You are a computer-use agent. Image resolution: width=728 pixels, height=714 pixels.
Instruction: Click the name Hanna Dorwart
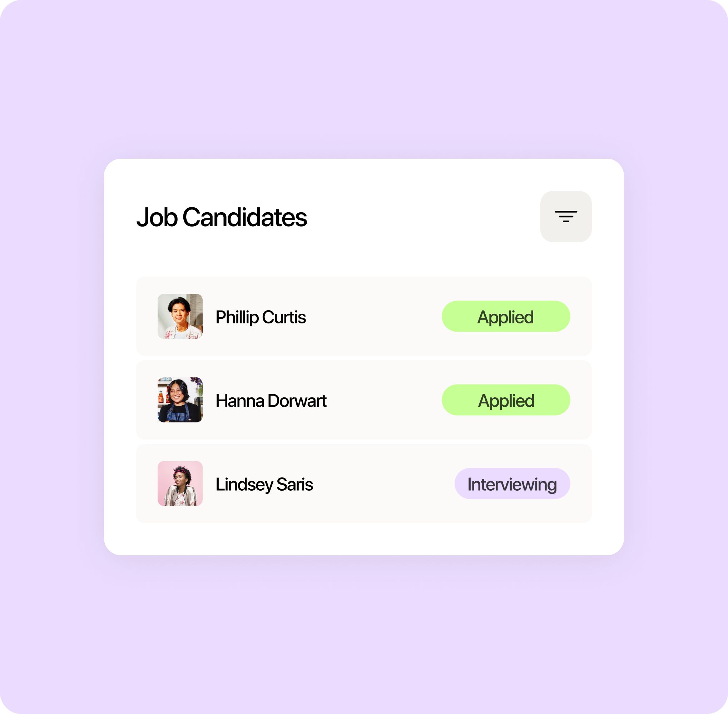(271, 400)
